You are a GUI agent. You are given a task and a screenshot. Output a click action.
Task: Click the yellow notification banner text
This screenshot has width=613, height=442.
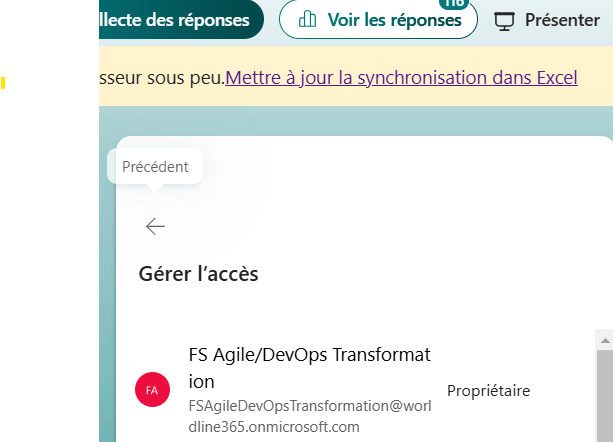[160, 76]
